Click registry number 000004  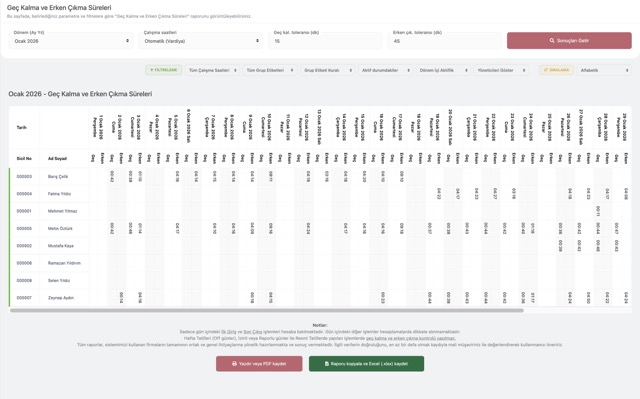[24, 194]
